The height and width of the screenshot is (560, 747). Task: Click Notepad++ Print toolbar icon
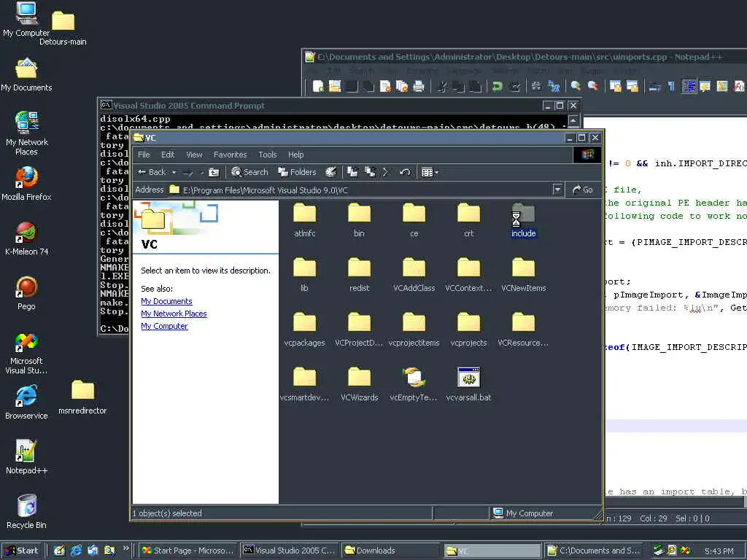pos(419,86)
